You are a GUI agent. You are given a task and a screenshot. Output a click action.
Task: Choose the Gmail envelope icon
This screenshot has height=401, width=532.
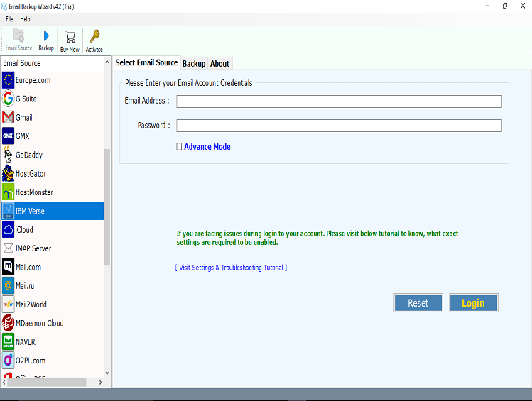click(x=8, y=118)
